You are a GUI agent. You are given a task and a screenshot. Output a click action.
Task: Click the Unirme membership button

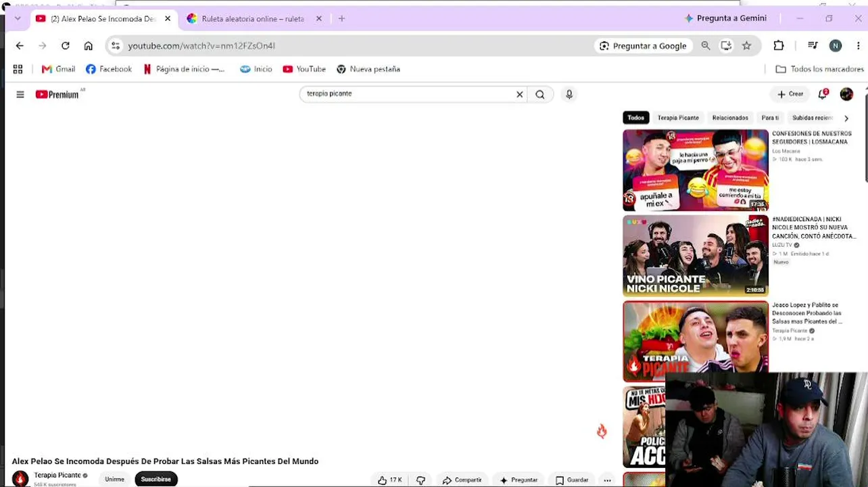coord(114,479)
